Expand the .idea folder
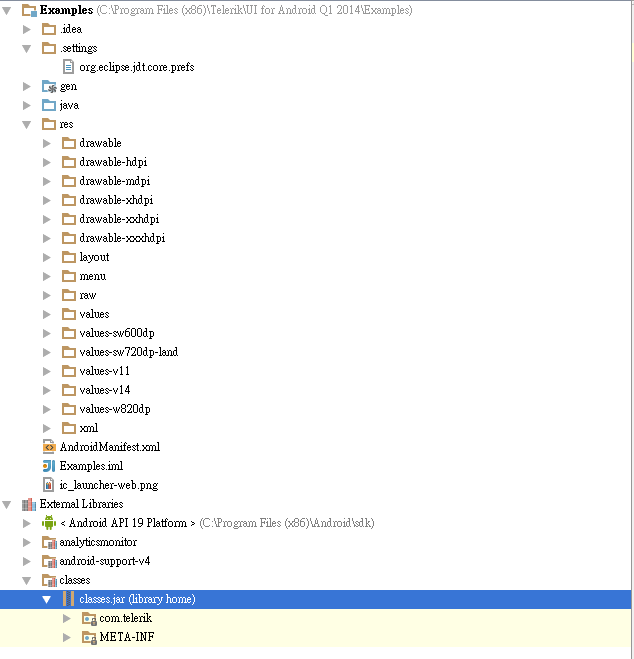Image resolution: width=634 pixels, height=659 pixels. point(27,29)
